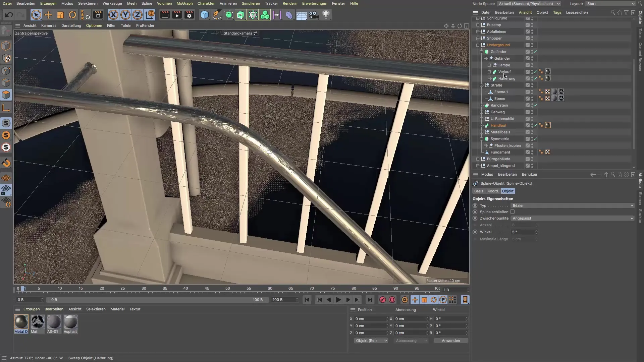Click the spline pen tool icon

217,15
